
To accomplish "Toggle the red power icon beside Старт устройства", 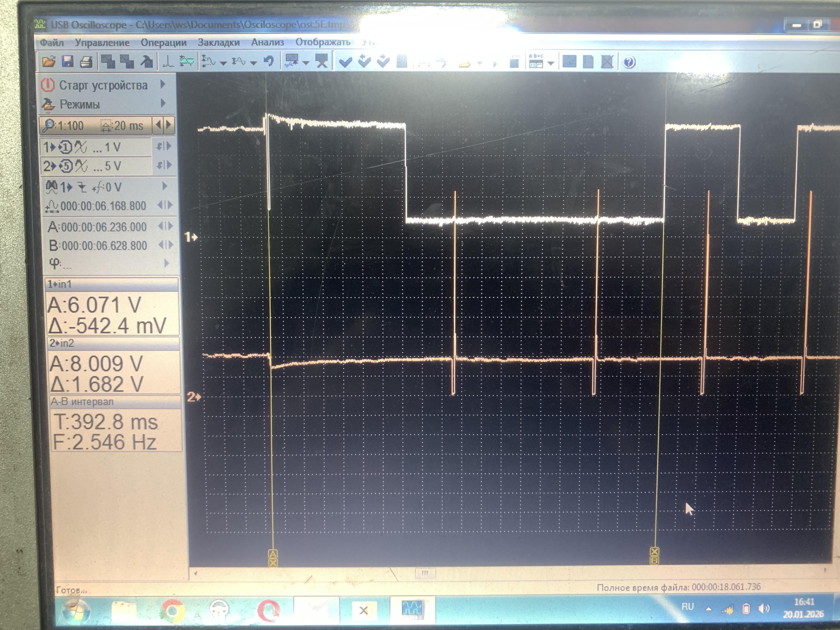I will (48, 85).
